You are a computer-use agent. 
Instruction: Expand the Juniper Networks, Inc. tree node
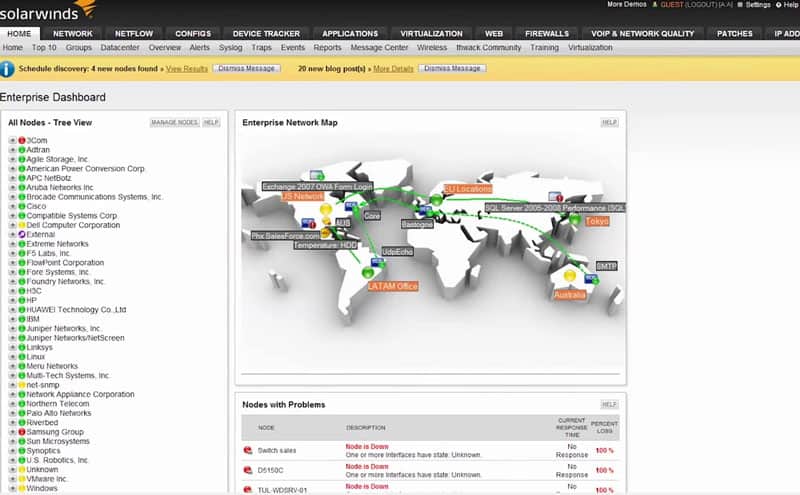pyautogui.click(x=12, y=329)
